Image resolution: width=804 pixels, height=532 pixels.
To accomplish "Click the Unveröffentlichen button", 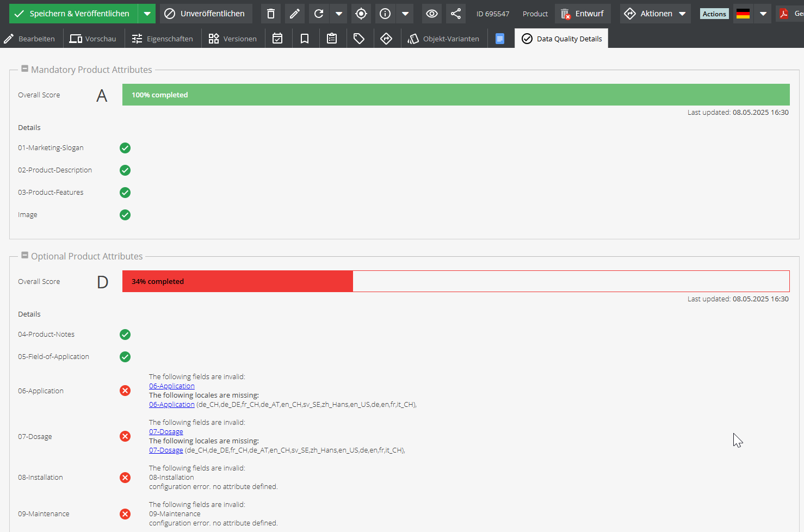I will pyautogui.click(x=206, y=14).
